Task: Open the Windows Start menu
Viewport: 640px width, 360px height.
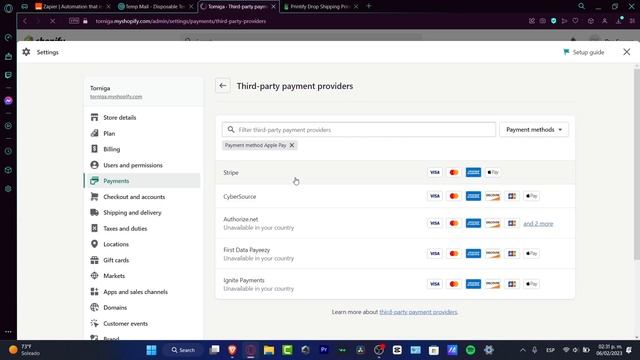Action: (x=151, y=350)
